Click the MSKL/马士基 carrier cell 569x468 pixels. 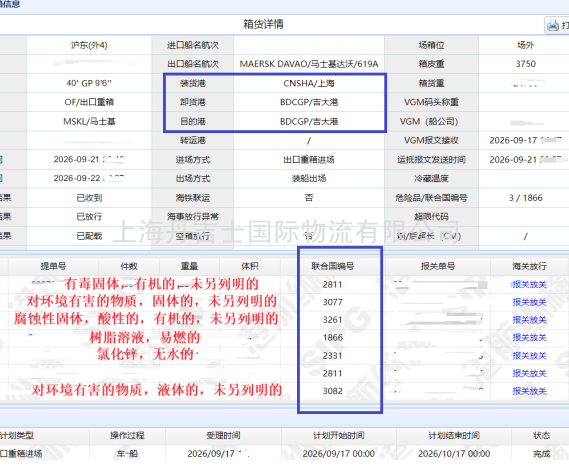[x=89, y=121]
